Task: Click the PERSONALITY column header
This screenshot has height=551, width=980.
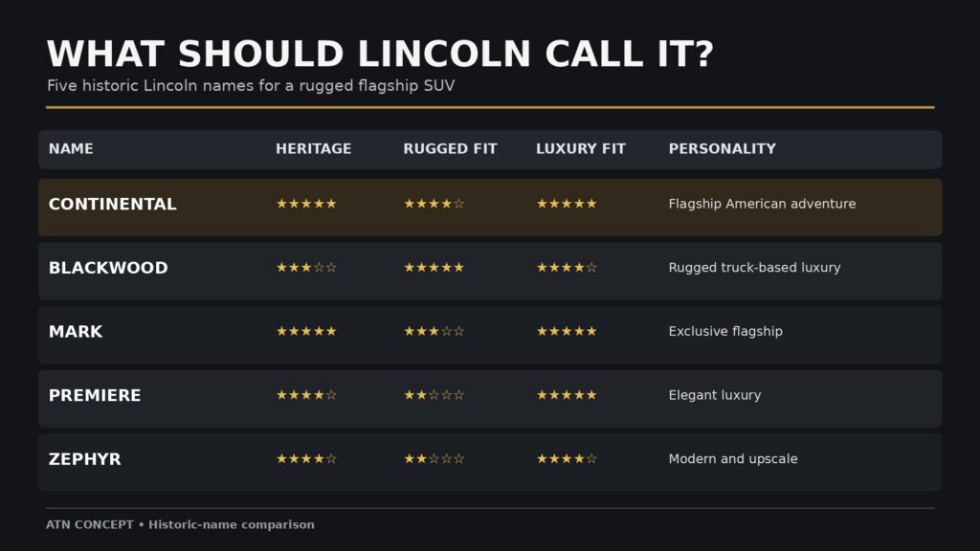Action: tap(723, 148)
